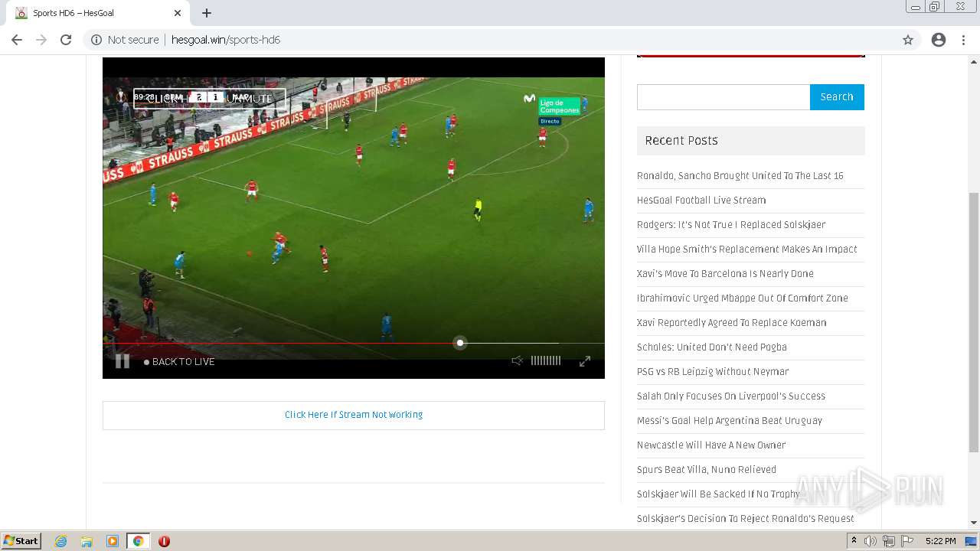Screen dimensions: 980x551
Task: Click the Chrome taskbar icon
Action: pyautogui.click(x=138, y=541)
